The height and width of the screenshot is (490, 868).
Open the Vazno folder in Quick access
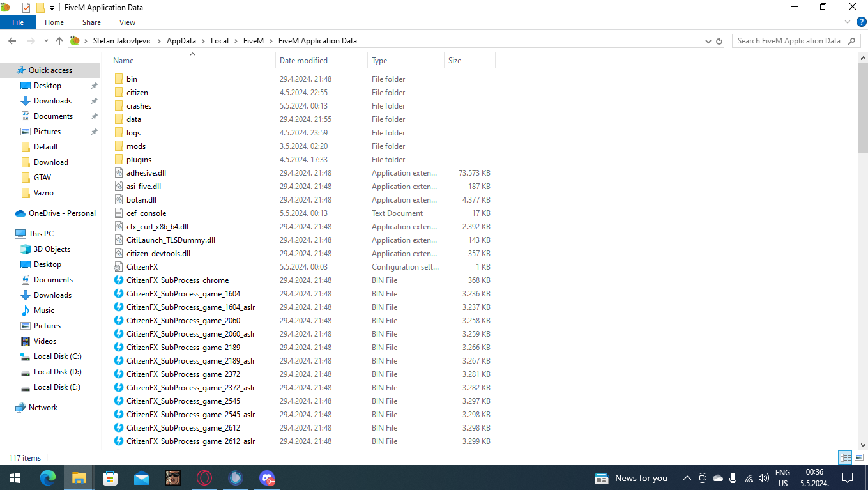tap(43, 193)
